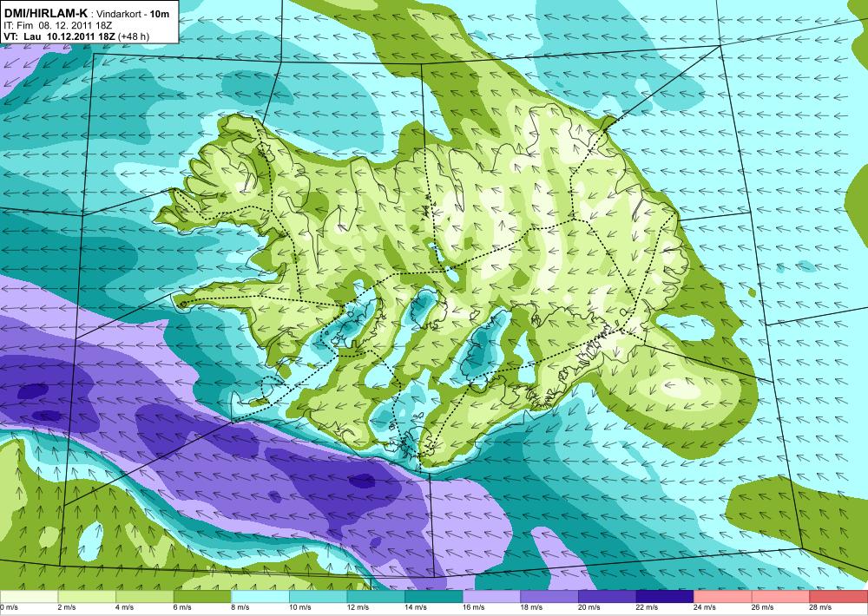This screenshot has width=868, height=616.
Task: Pick the red legend swatch above 28 m/s
Action: click(x=838, y=597)
